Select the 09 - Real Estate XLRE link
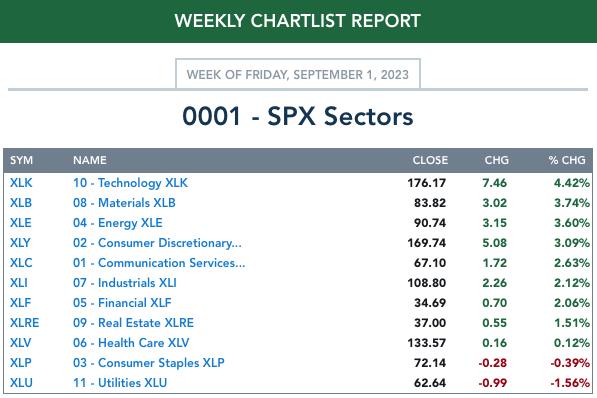597x398 pixels. tap(133, 323)
